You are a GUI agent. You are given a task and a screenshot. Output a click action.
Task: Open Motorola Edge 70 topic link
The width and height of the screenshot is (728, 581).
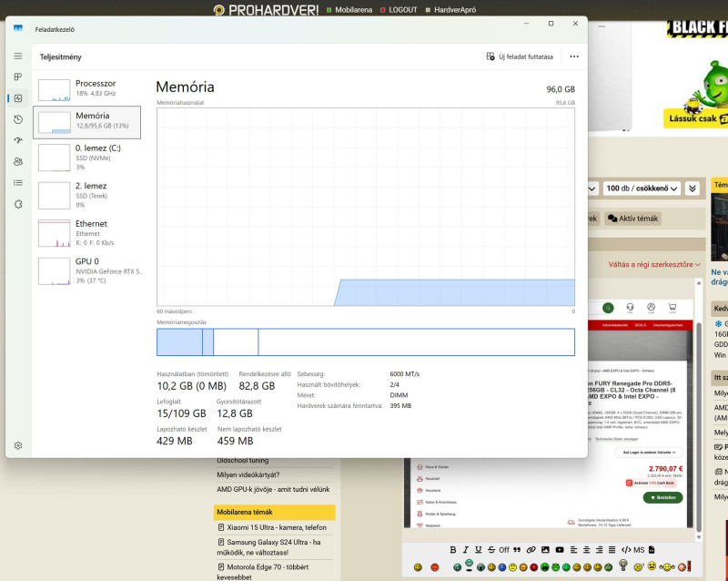pyautogui.click(x=263, y=572)
